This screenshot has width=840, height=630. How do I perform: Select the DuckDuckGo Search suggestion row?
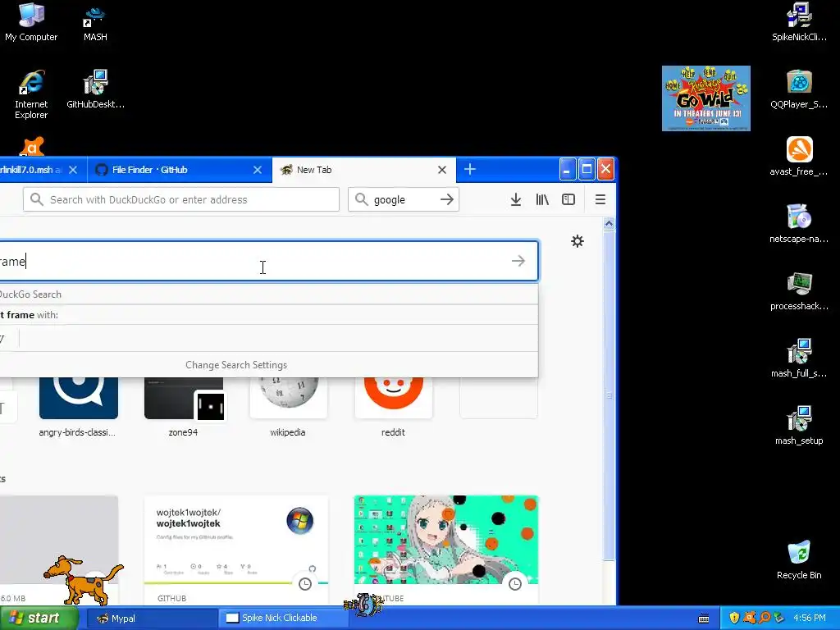coord(268,294)
